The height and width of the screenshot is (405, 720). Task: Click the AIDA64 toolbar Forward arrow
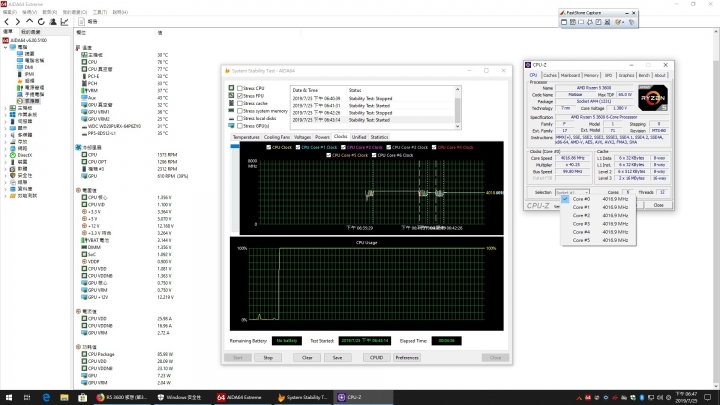coord(17,22)
